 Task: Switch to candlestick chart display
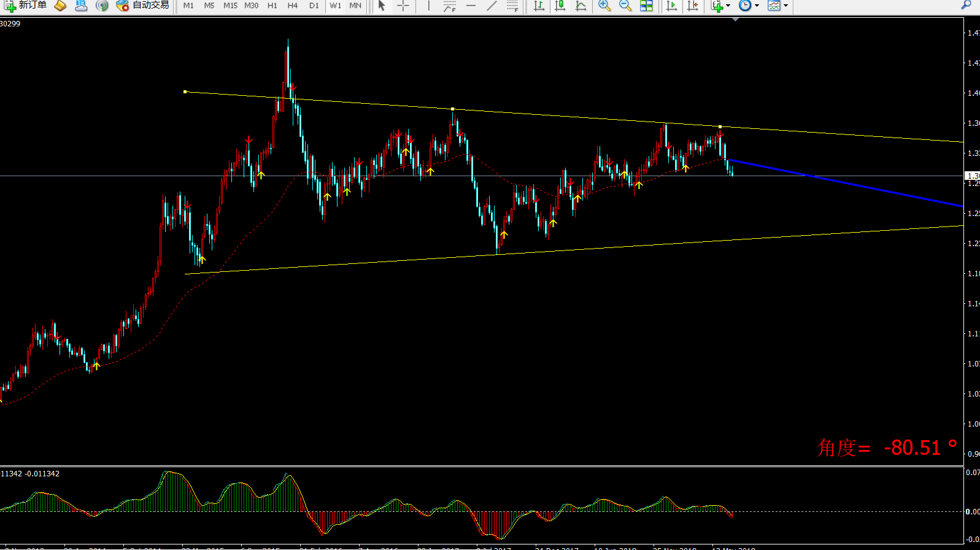pyautogui.click(x=560, y=6)
